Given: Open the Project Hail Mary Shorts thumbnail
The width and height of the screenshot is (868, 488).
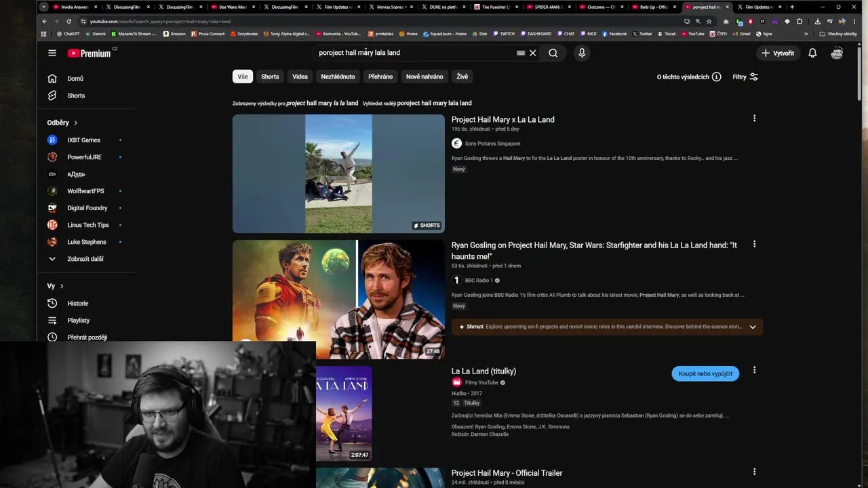Looking at the screenshot, I should point(338,174).
